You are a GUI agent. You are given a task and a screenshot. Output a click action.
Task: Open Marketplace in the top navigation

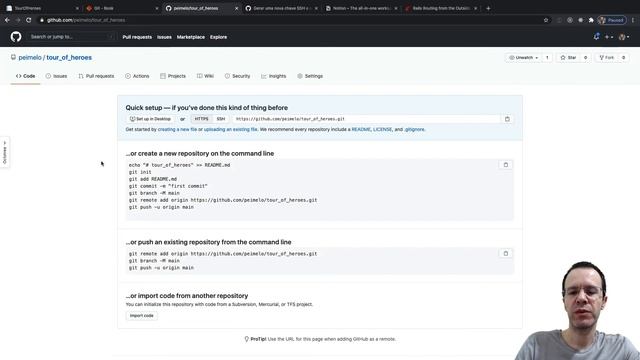(191, 37)
